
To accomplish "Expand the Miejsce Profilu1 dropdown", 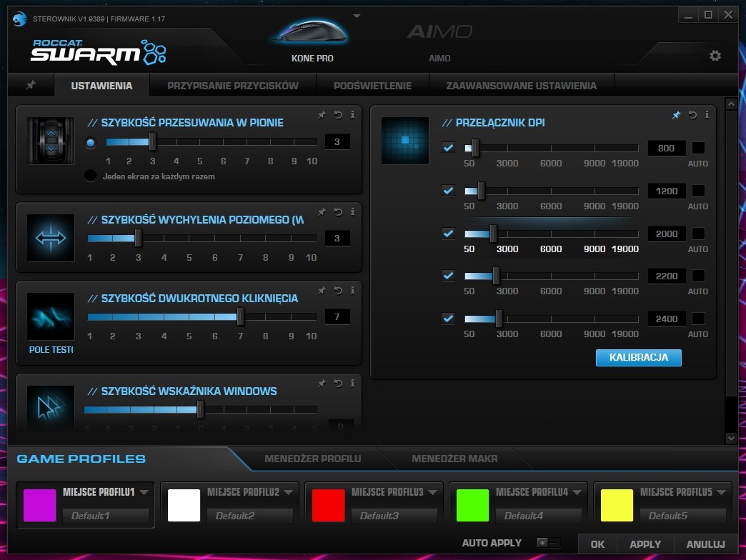I will point(144,492).
